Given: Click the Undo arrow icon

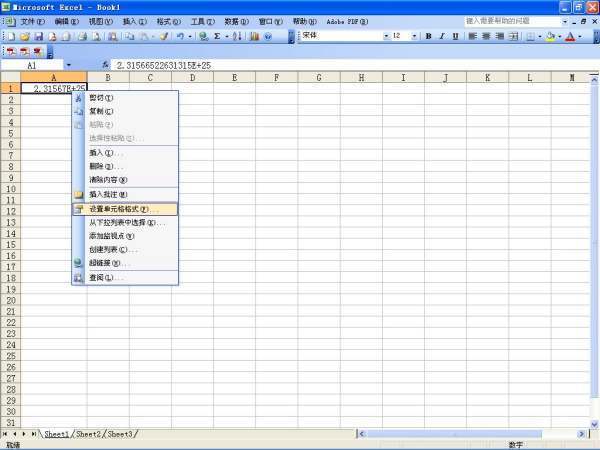Looking at the screenshot, I should pyautogui.click(x=178, y=36).
